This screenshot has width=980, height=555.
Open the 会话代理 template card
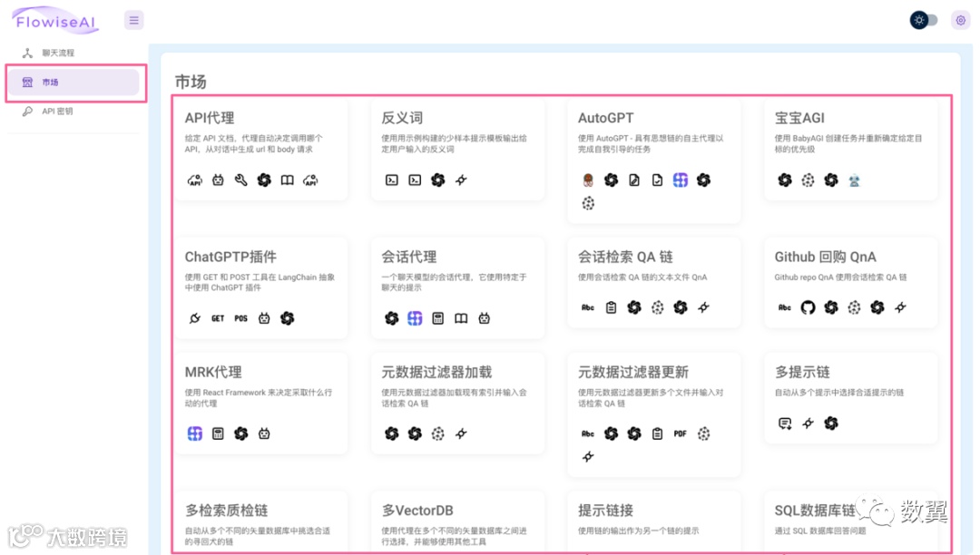click(x=457, y=287)
